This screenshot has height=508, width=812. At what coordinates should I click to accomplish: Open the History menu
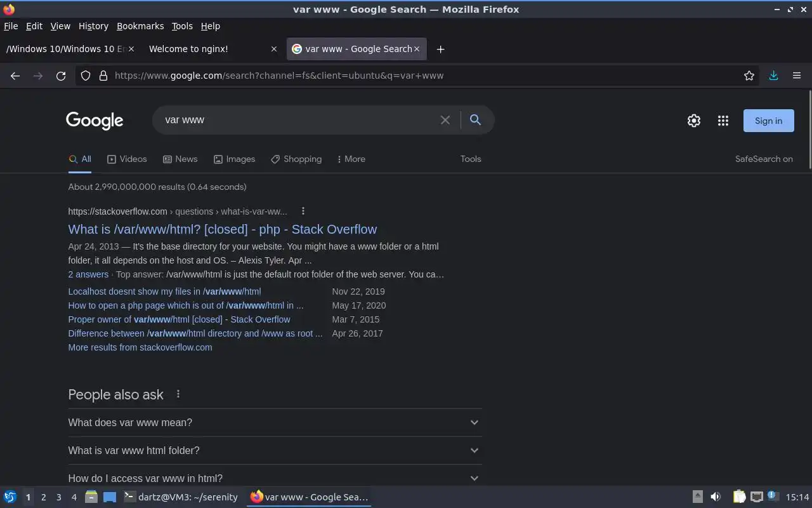coord(93,26)
